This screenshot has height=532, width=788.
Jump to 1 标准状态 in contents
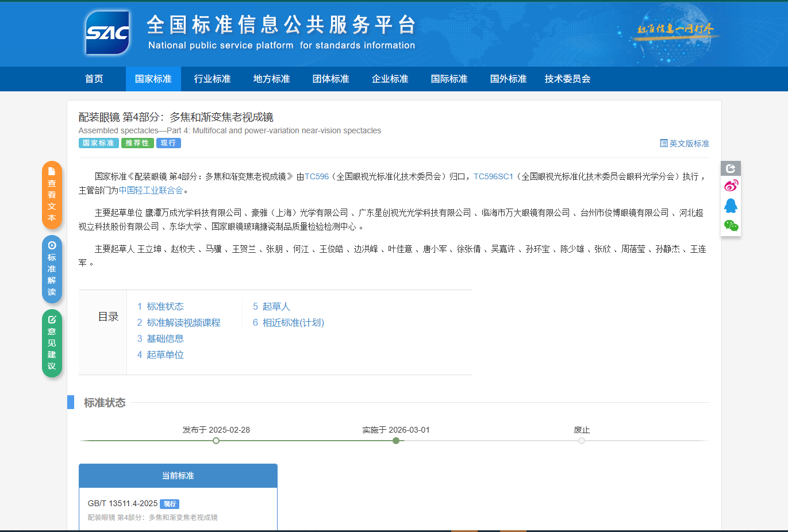point(160,306)
